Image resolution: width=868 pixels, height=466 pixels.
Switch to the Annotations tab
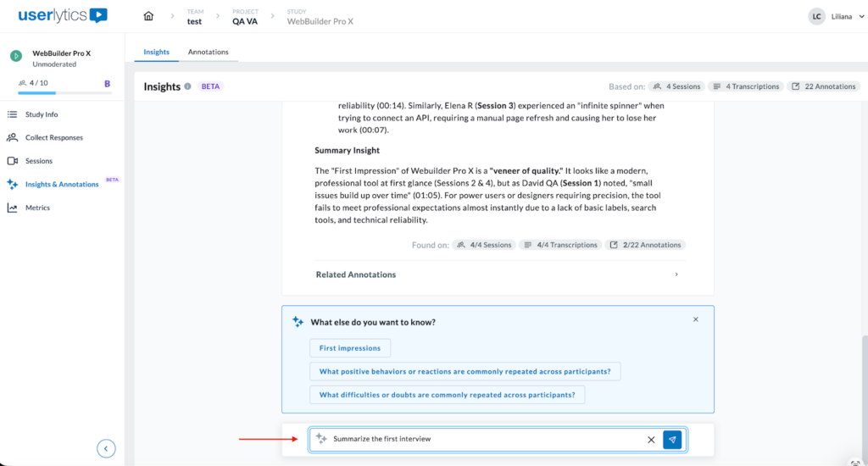click(209, 52)
